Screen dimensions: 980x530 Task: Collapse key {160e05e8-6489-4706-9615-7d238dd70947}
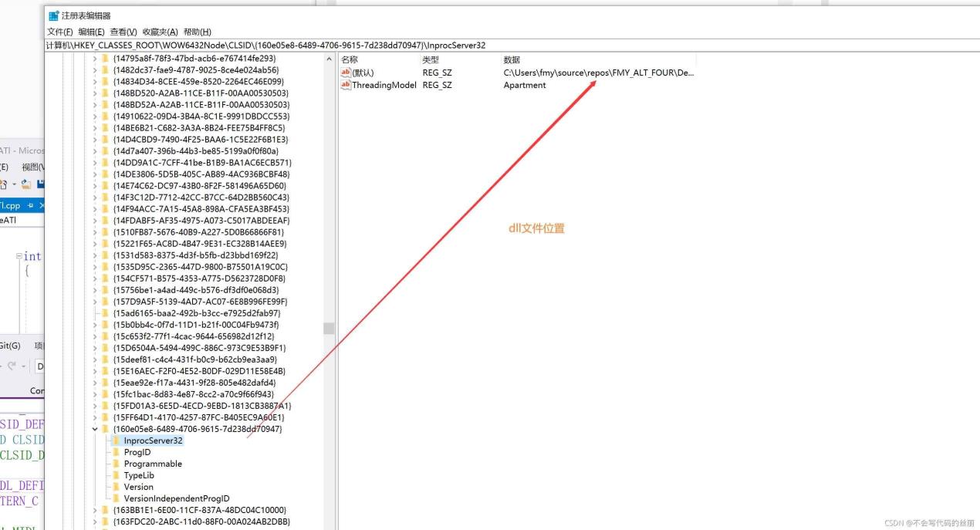(x=95, y=429)
